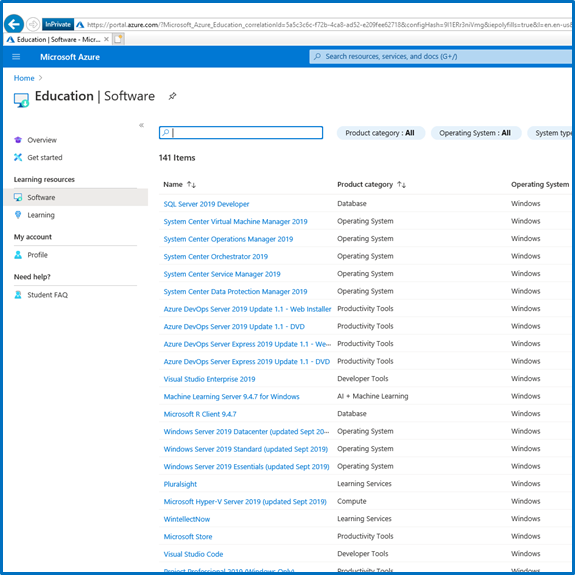
Task: Open Azure DevOps Server Express 2019 Update 1.1 - DVD
Action: pyautogui.click(x=246, y=362)
